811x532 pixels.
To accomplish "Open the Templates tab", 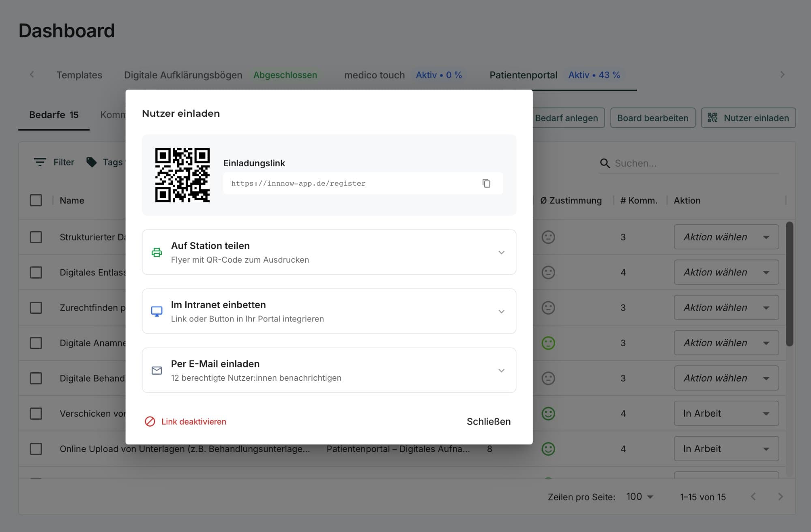I will pyautogui.click(x=79, y=75).
